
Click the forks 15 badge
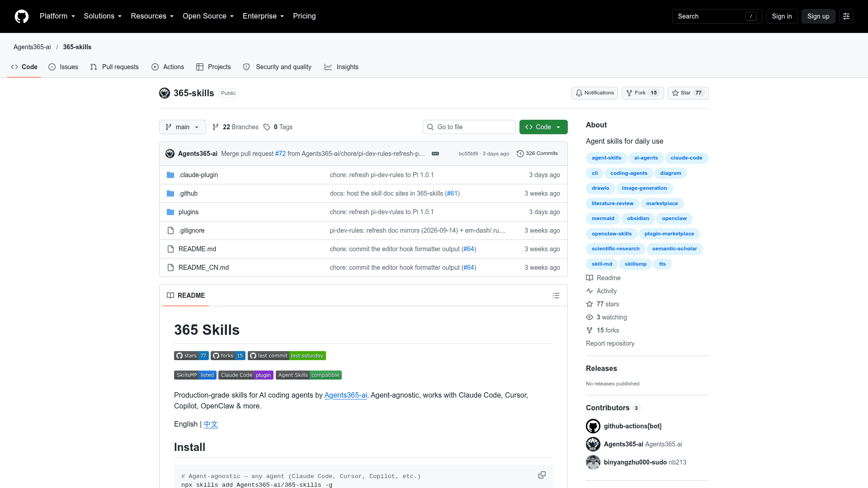click(228, 356)
